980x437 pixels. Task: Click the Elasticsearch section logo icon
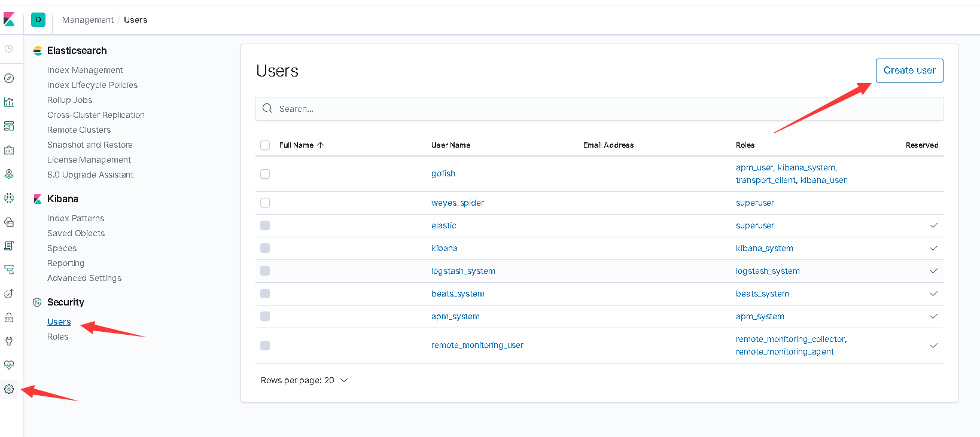pos(38,51)
